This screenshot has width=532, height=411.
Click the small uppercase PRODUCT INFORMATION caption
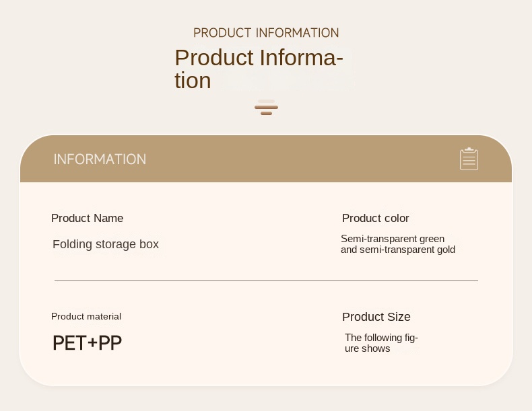coord(266,33)
